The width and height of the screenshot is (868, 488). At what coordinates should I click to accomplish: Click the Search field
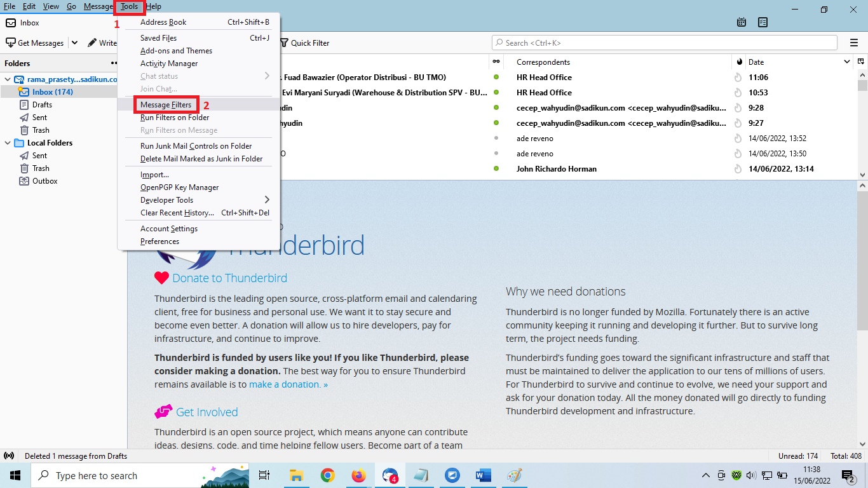(x=665, y=43)
